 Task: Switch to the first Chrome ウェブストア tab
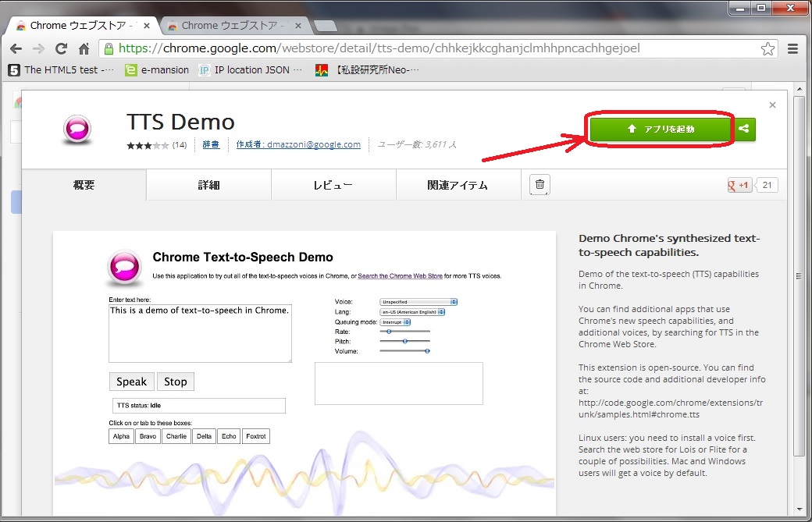point(80,25)
